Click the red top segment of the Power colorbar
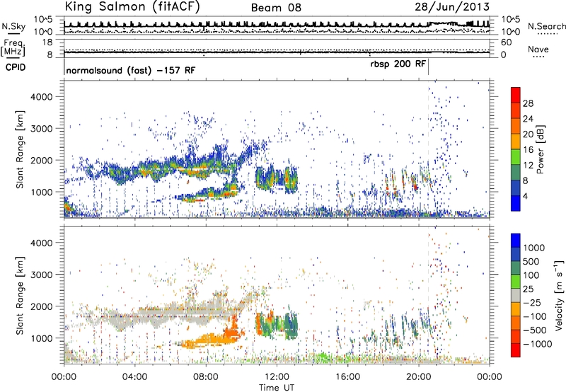566x392 pixels. pyautogui.click(x=516, y=95)
